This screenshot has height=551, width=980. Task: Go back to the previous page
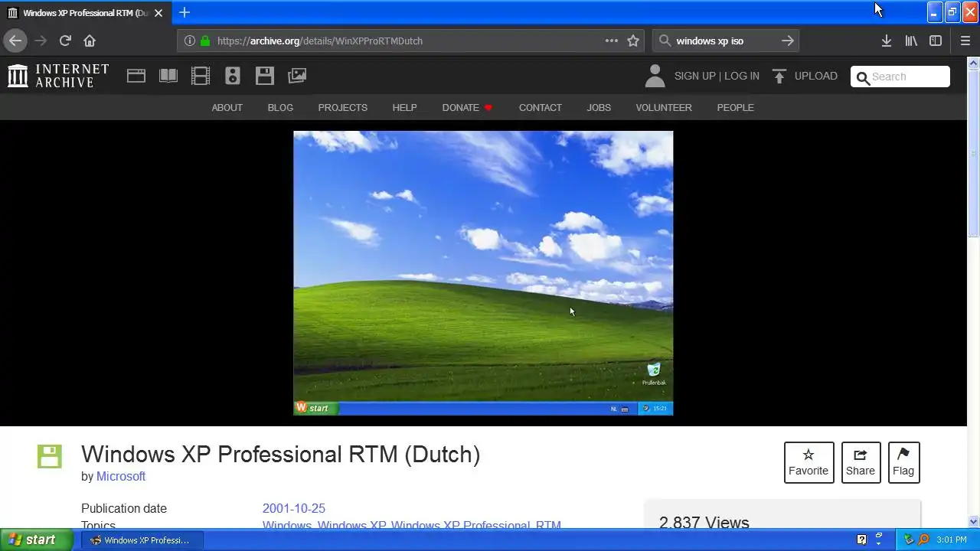15,41
